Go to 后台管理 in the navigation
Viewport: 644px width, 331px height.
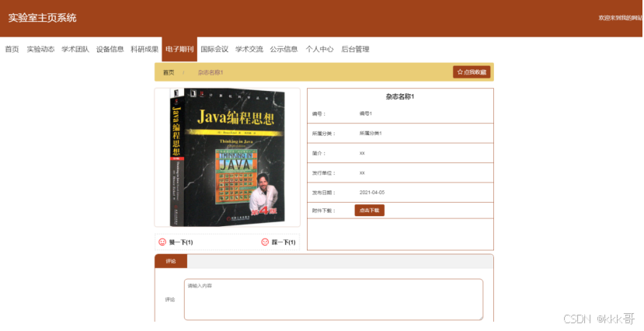355,49
